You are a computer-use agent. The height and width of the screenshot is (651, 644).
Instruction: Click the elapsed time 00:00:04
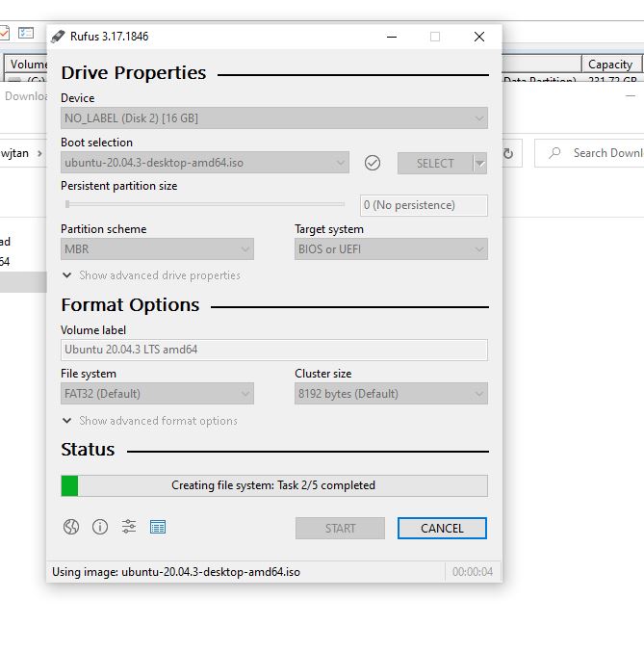pos(473,572)
